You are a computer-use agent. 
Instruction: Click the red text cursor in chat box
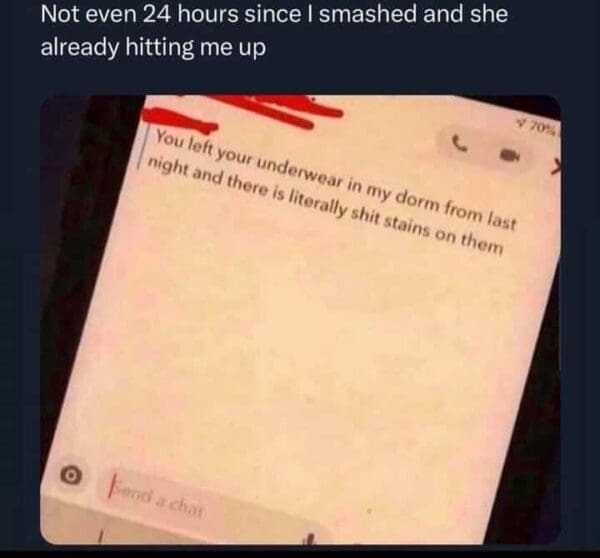[x=112, y=485]
